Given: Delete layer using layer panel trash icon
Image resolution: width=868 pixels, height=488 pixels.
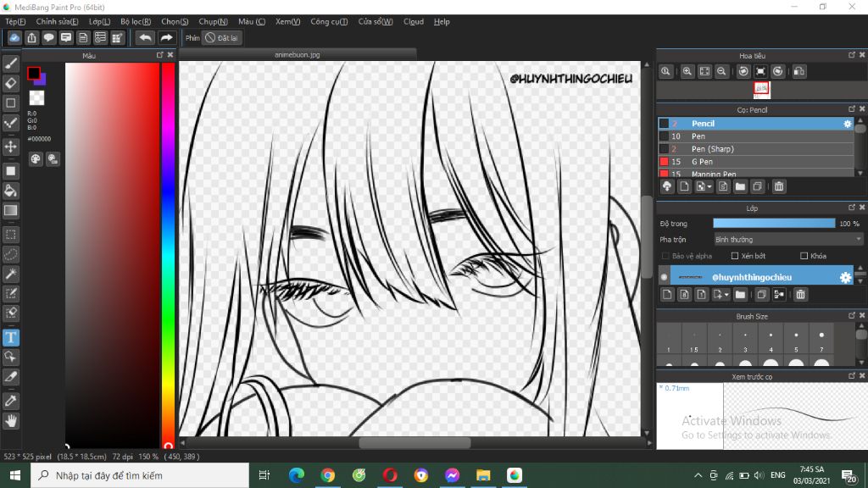Looking at the screenshot, I should coord(800,294).
